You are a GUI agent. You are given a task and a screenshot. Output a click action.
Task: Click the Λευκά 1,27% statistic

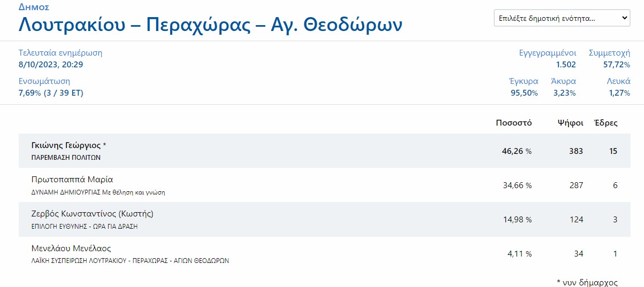point(619,93)
